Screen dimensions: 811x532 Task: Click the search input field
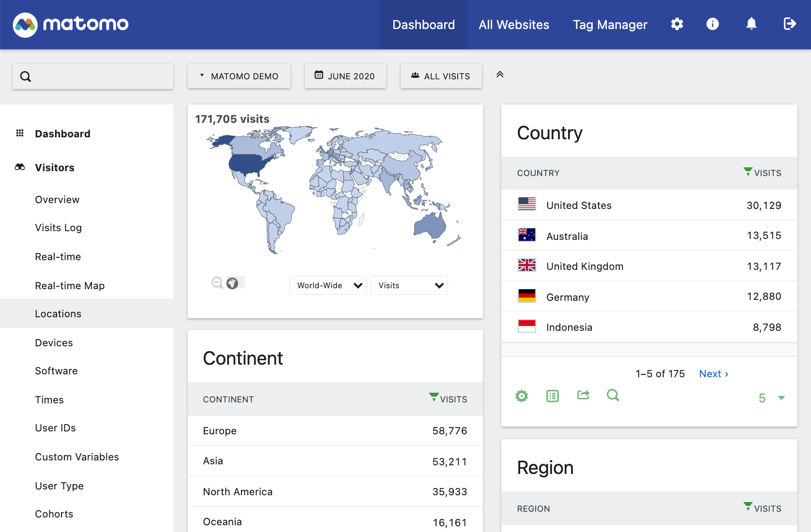[x=99, y=76]
